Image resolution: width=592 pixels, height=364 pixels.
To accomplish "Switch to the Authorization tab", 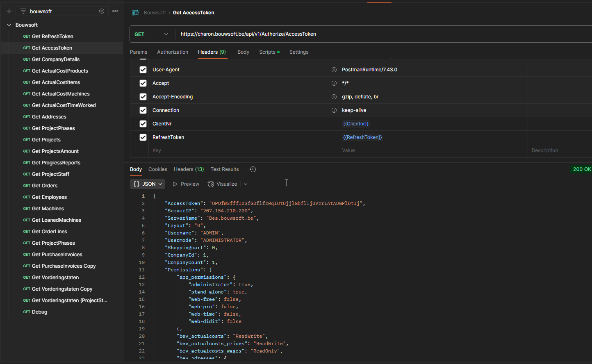I will click(x=173, y=52).
